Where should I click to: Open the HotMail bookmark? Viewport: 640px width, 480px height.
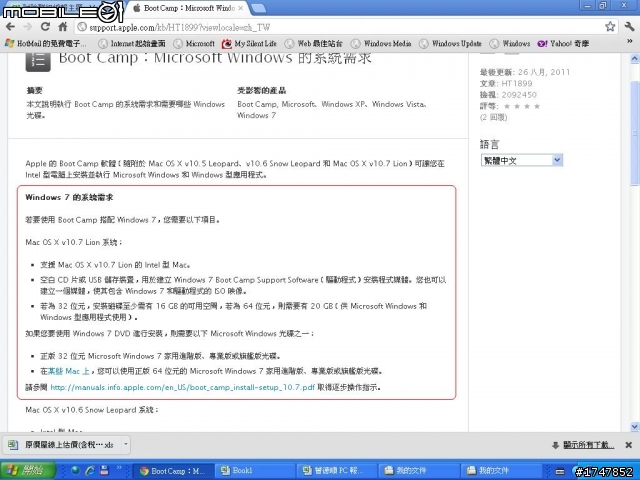click(x=46, y=43)
